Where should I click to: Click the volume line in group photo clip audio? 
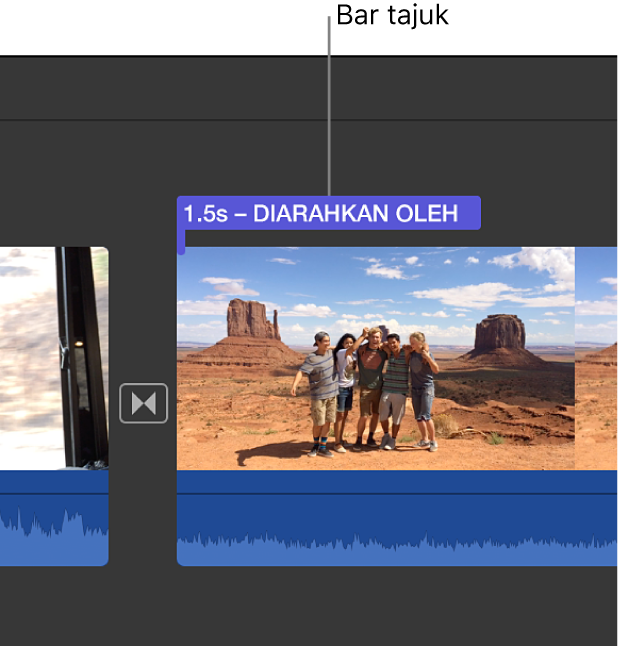click(398, 494)
